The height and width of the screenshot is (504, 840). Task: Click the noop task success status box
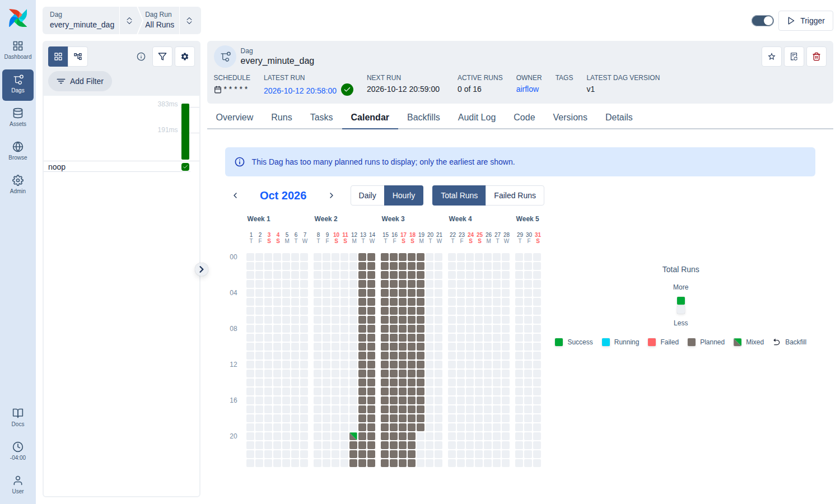[x=185, y=167]
